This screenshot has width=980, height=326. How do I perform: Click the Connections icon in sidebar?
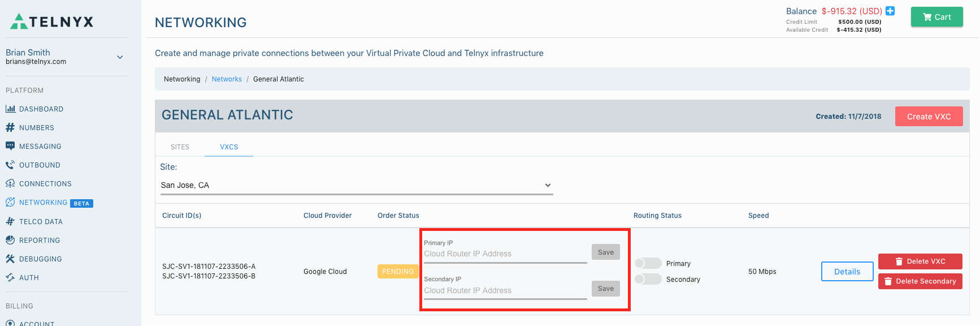coord(10,183)
